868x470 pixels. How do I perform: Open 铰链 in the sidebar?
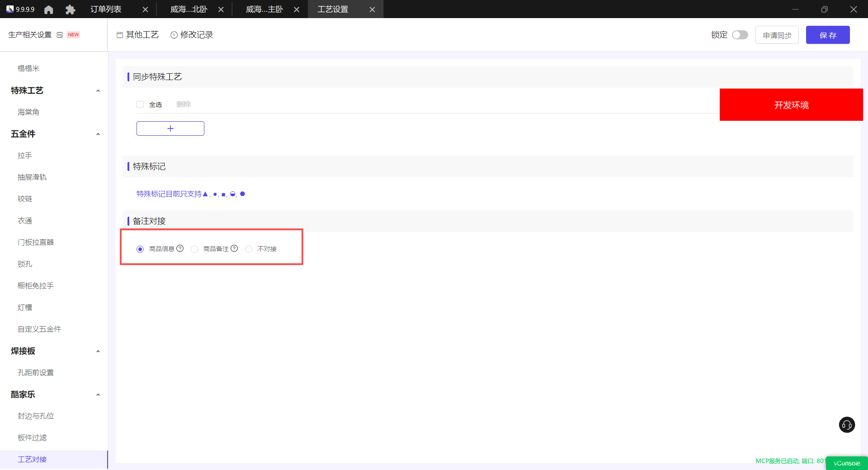click(x=25, y=199)
